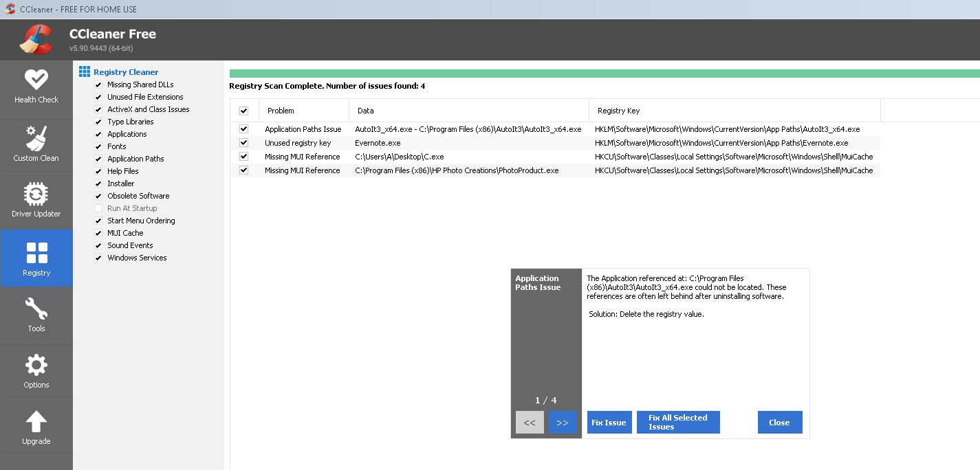Click the 1 / 4 issue counter

(546, 400)
